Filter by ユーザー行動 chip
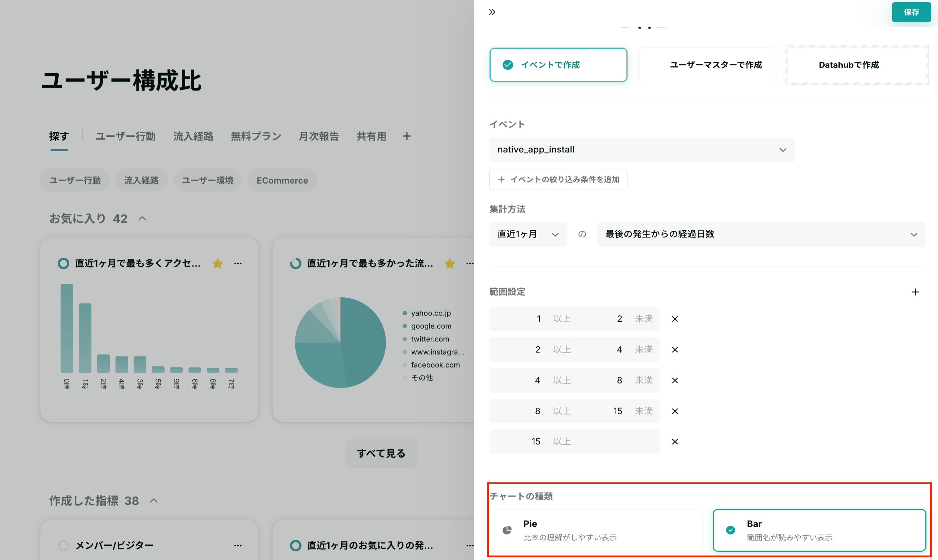938x560 pixels. coord(75,180)
